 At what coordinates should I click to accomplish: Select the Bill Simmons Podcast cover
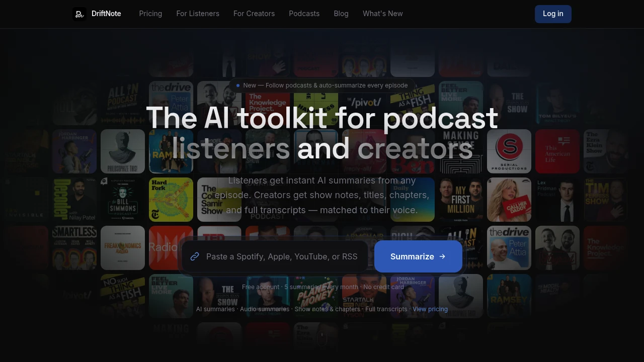(123, 200)
